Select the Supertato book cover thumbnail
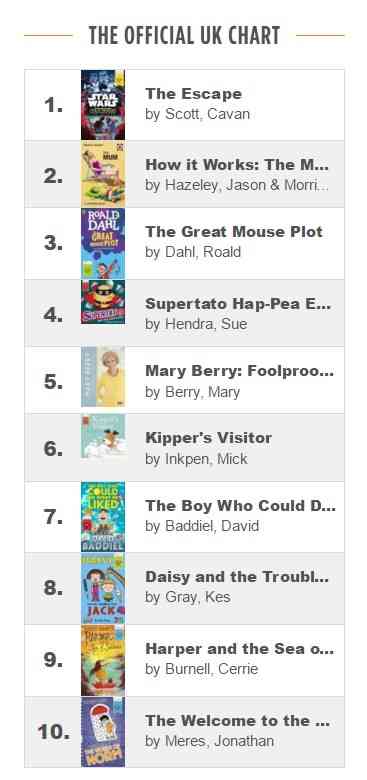 click(x=103, y=302)
